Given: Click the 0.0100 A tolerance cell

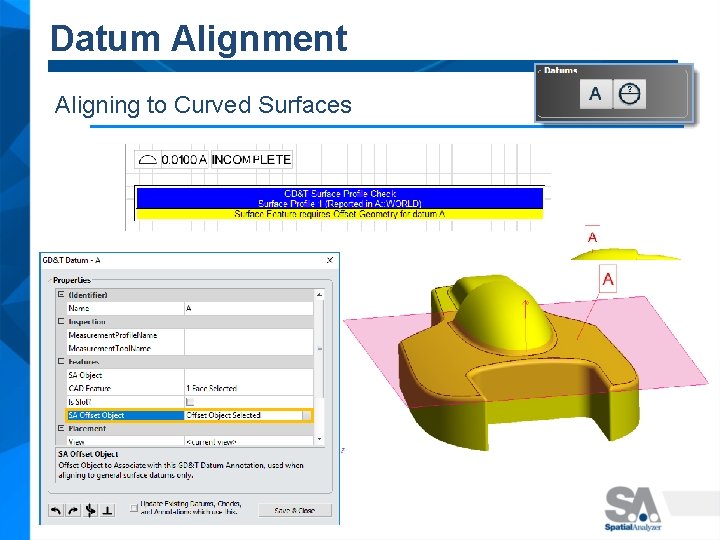Looking at the screenshot, I should [184, 160].
